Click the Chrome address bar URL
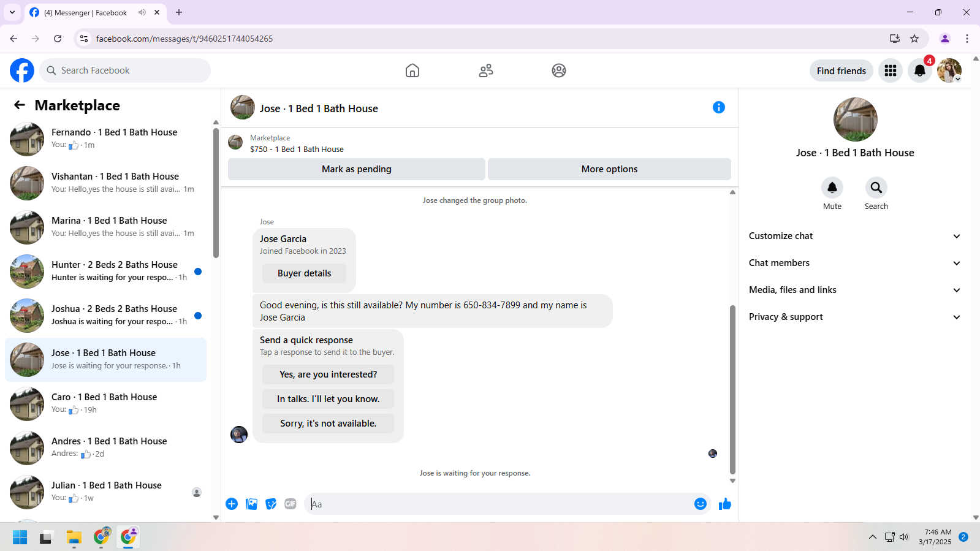Image resolution: width=980 pixels, height=551 pixels. pyautogui.click(x=184, y=39)
